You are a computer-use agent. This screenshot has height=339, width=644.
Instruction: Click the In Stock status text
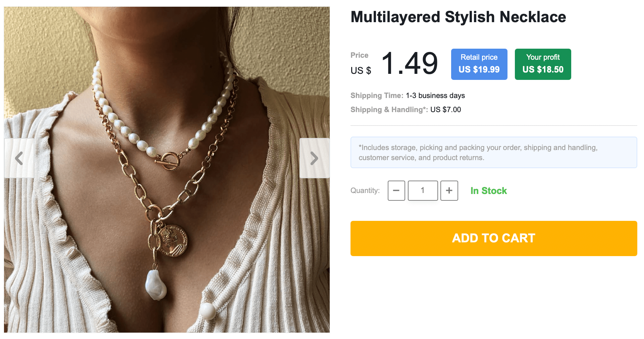point(488,191)
